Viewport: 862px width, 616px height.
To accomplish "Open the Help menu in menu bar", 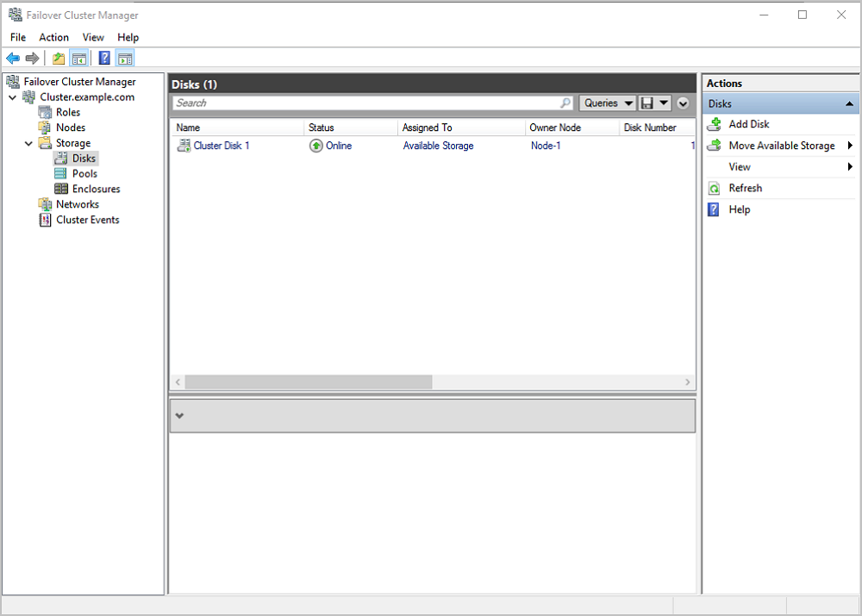I will [x=128, y=37].
